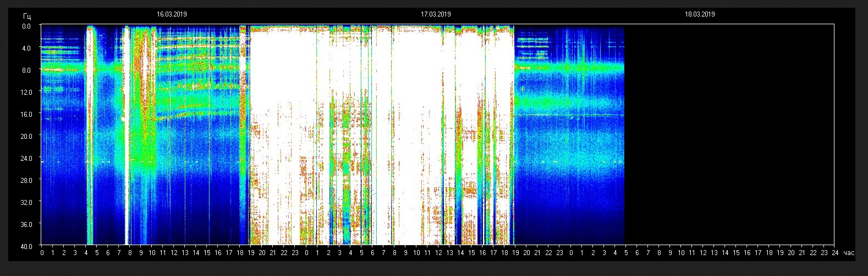Select the 4.0 frequency axis label
Viewport: 868px width, 276px height.
27,48
